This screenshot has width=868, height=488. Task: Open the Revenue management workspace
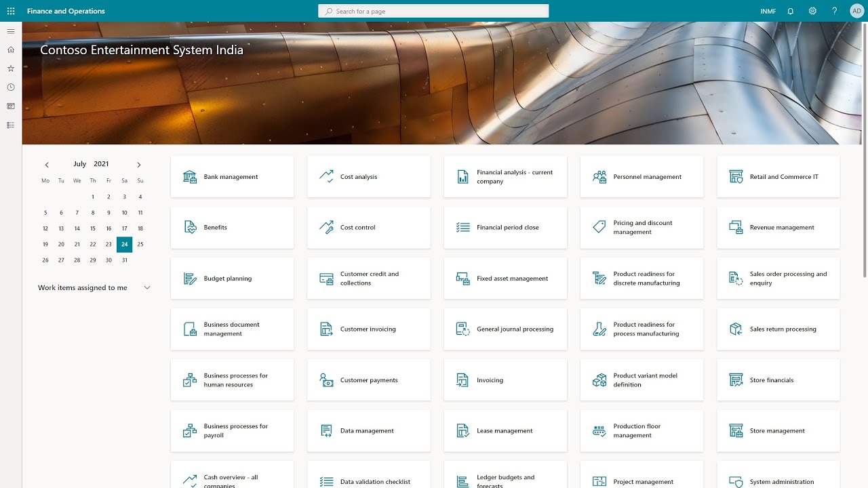point(778,228)
